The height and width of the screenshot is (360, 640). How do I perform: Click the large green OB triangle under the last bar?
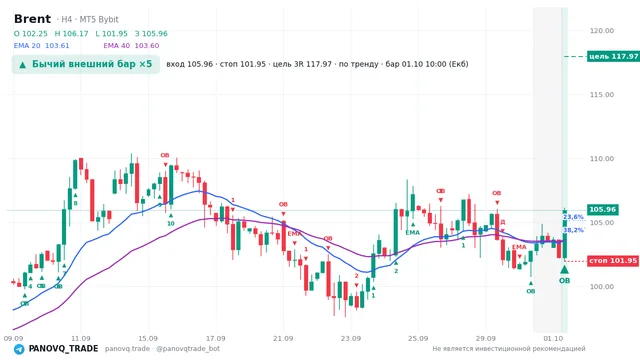pyautogui.click(x=564, y=269)
